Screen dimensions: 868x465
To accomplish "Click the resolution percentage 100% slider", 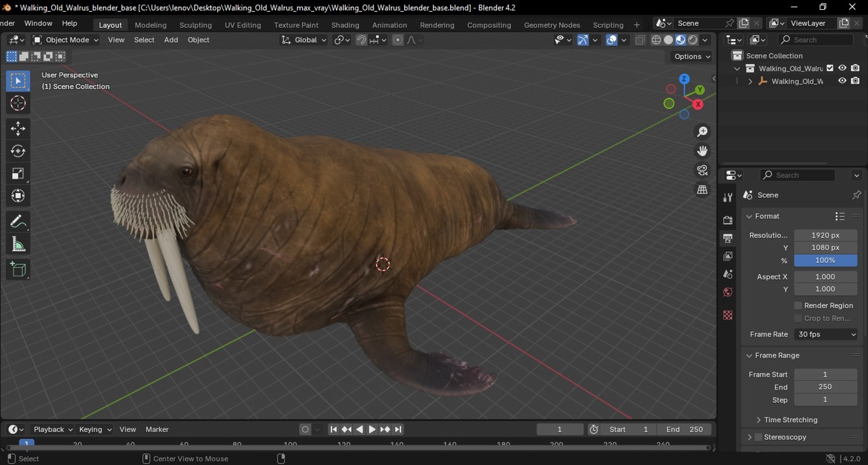I will click(x=826, y=260).
